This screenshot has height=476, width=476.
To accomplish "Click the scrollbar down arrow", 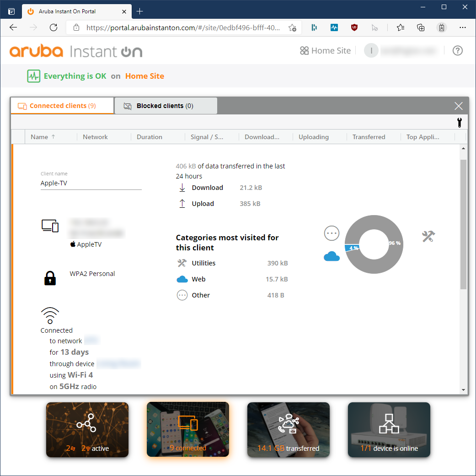I will (463, 389).
